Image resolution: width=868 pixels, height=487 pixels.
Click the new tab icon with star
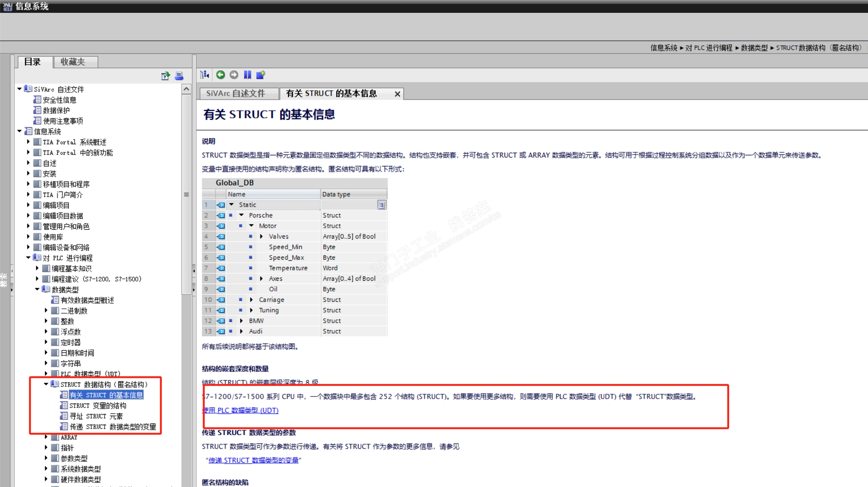point(261,75)
